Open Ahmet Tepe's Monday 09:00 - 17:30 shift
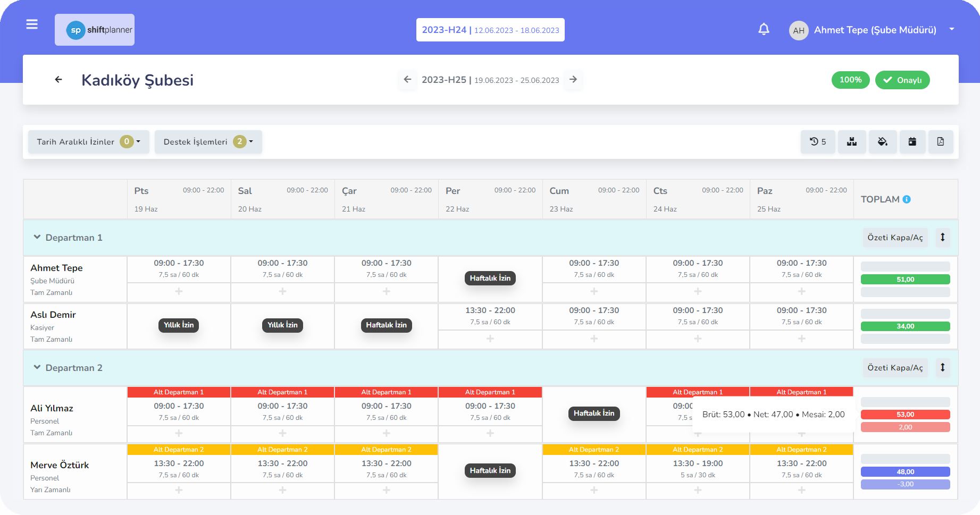 tap(179, 269)
